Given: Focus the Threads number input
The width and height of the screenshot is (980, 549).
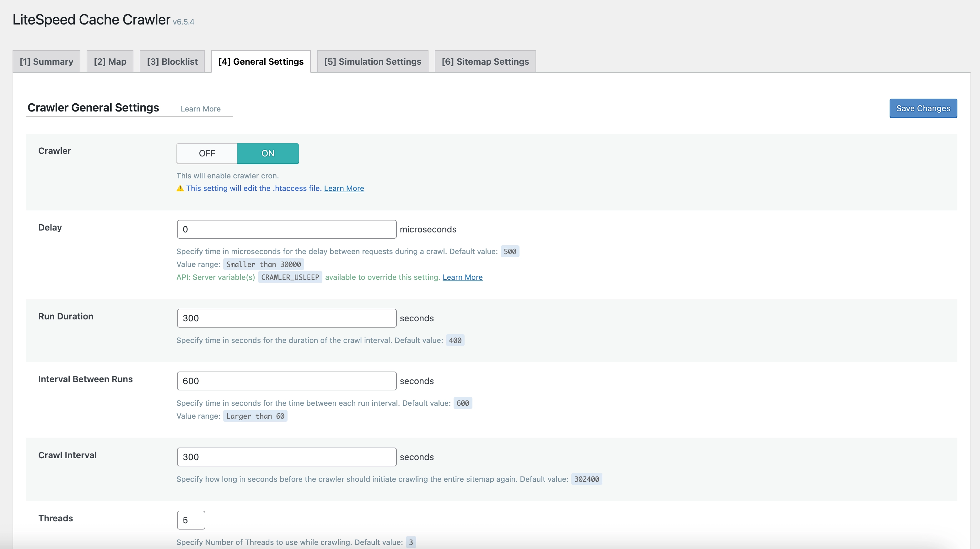Looking at the screenshot, I should [x=191, y=520].
